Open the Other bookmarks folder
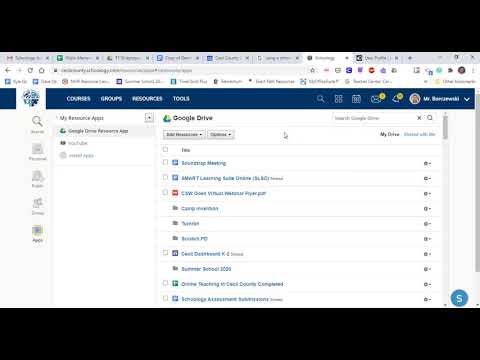The width and height of the screenshot is (480, 360). tap(456, 81)
